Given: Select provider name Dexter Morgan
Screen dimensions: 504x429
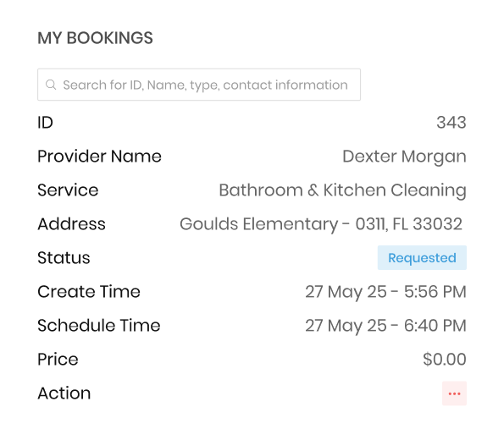Looking at the screenshot, I should tap(404, 157).
